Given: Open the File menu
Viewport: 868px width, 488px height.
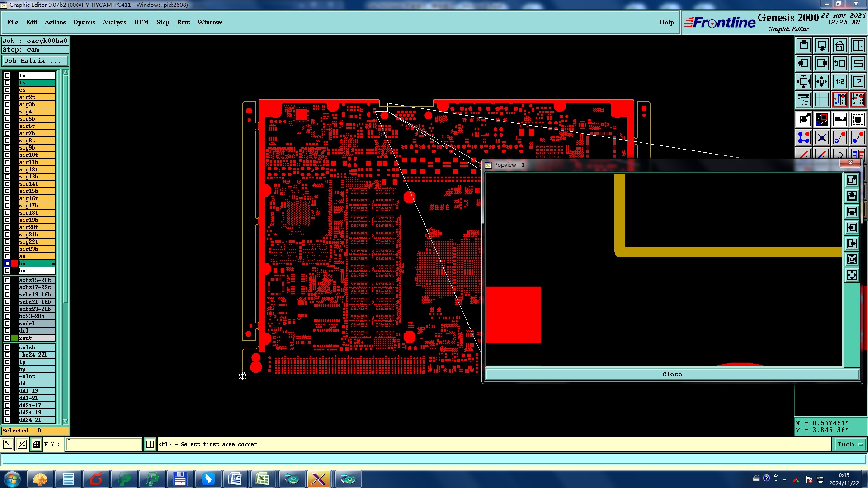Looking at the screenshot, I should pos(13,22).
